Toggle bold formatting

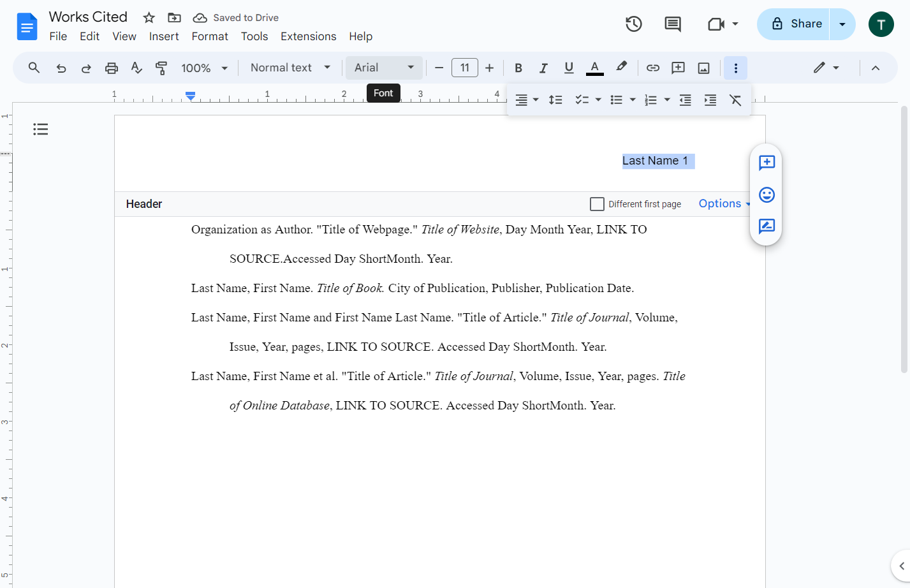click(x=518, y=68)
